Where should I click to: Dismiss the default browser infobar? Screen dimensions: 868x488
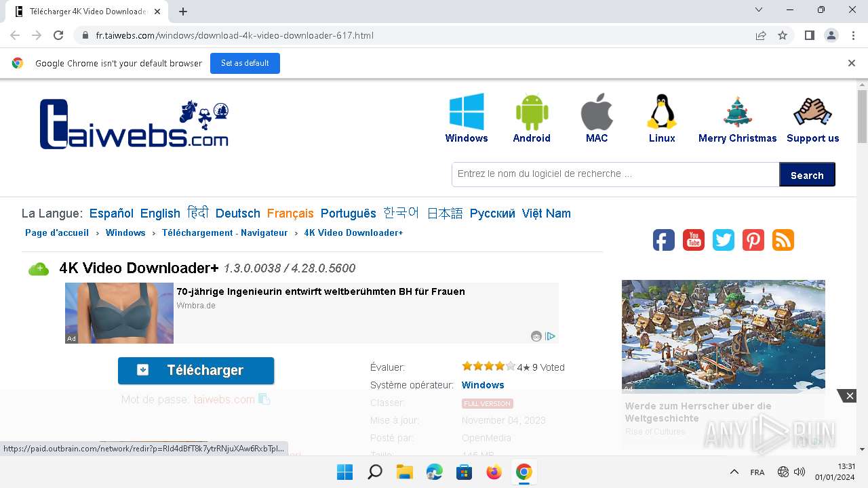pyautogui.click(x=852, y=63)
